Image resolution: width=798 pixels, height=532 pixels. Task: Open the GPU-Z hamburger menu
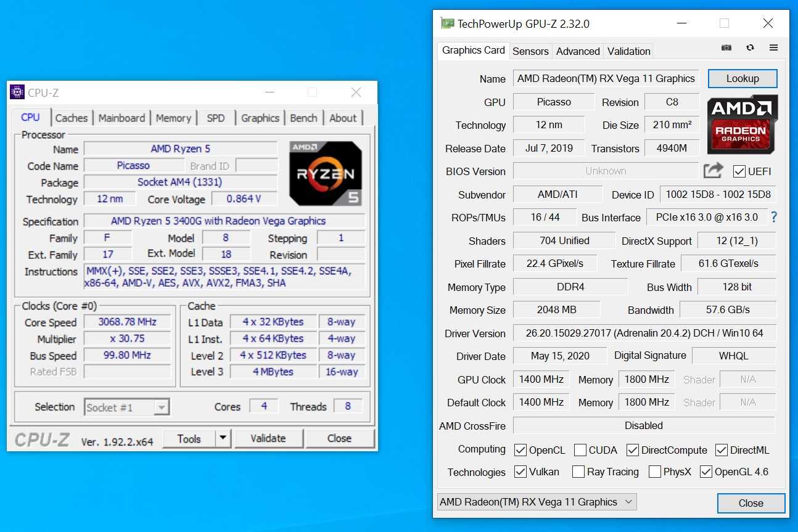tap(773, 48)
